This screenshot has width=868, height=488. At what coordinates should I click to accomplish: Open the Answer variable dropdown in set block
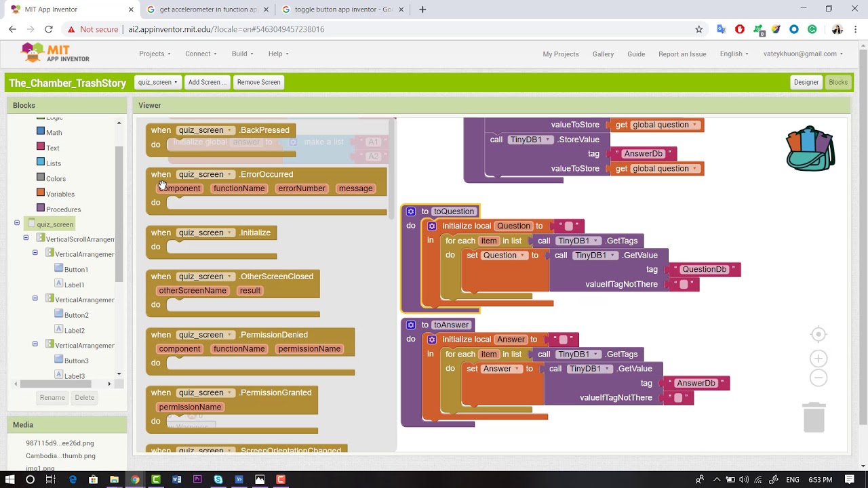click(x=502, y=369)
